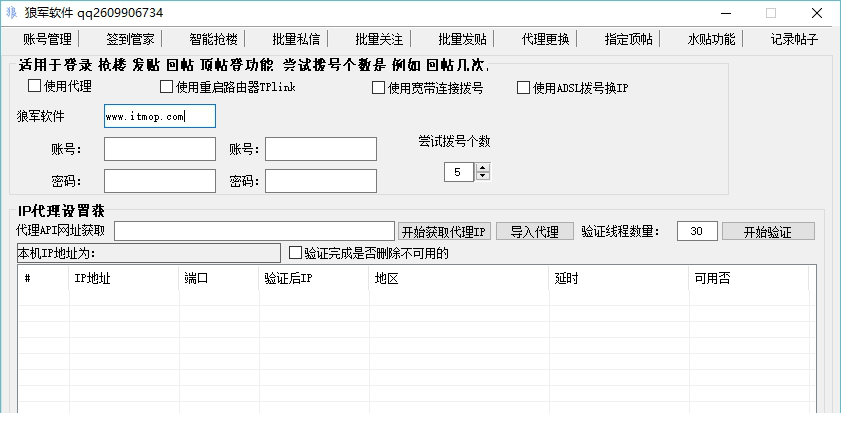Click the wolf app icon in title bar
Screen dimensions: 841x429
click(11, 13)
